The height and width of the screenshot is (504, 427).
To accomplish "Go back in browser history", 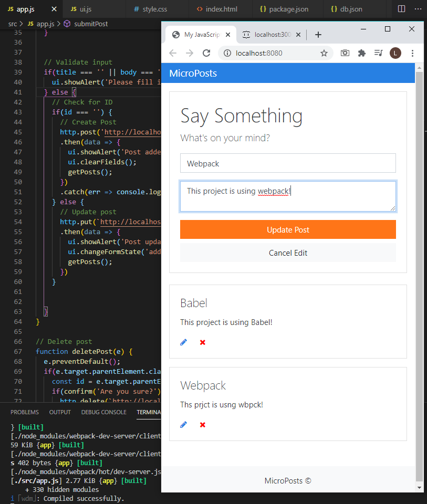I will [173, 53].
